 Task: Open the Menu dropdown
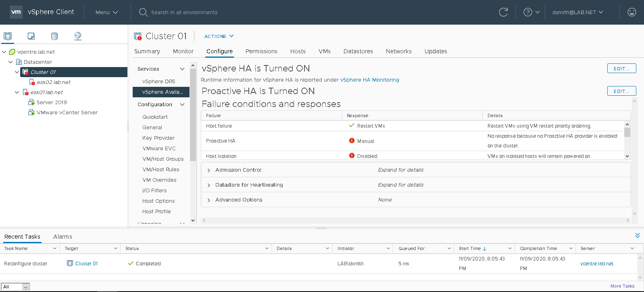click(x=106, y=12)
